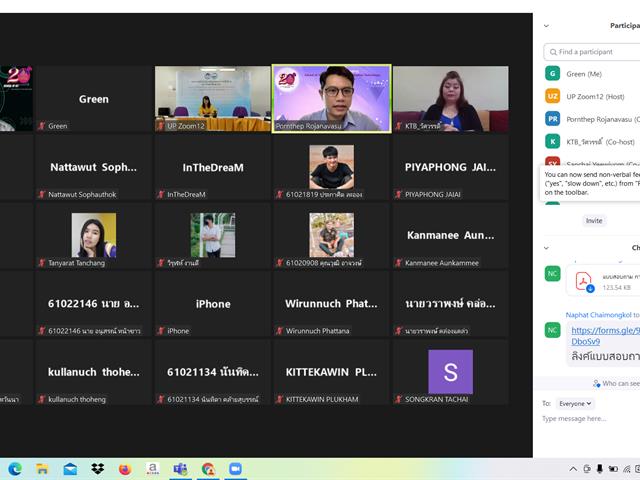Click the Invite button
640x480 pixels.
pyautogui.click(x=594, y=220)
